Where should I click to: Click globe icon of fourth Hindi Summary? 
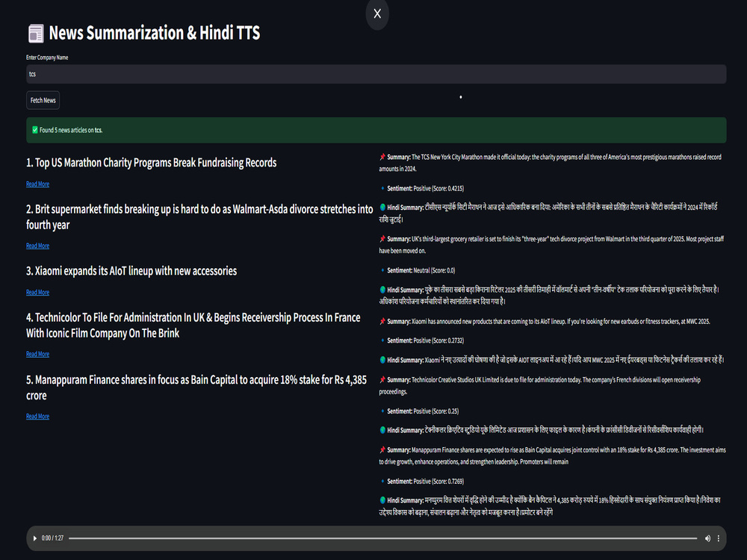tap(382, 430)
